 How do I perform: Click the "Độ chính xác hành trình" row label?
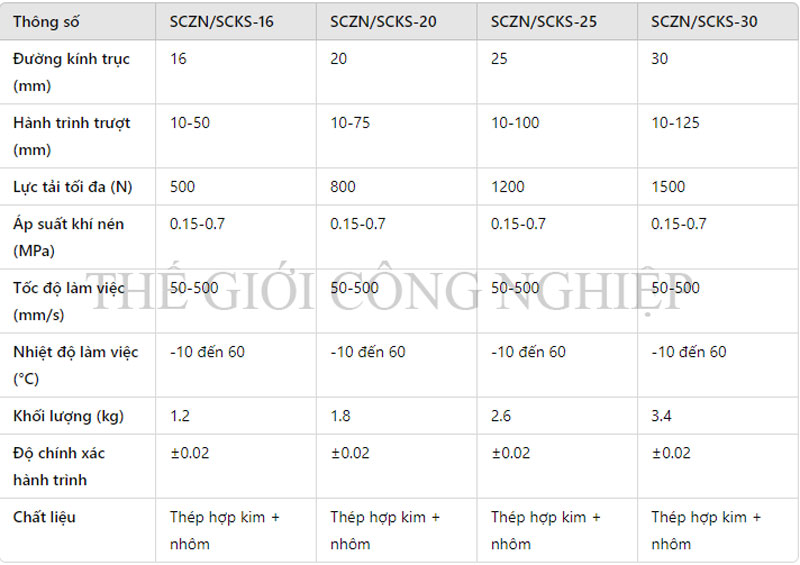(x=59, y=466)
